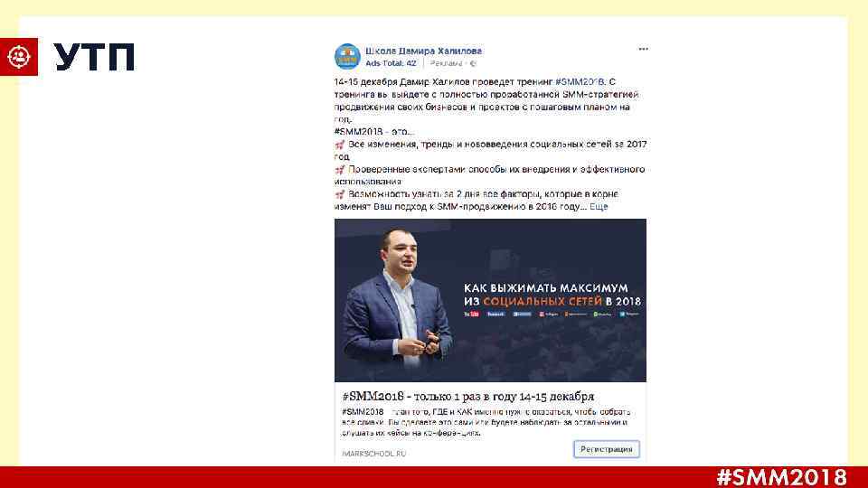The image size is (868, 488).
Task: Click the YouTube logo in the ad banner
Action: pos(472,314)
